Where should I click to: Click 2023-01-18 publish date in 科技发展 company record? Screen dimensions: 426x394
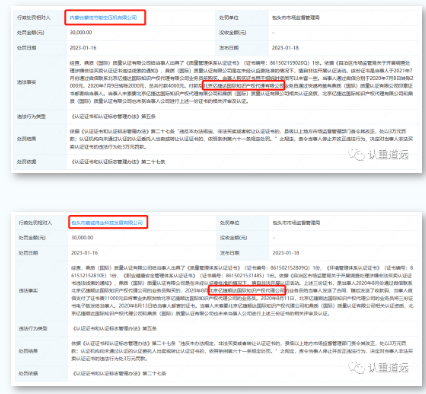[x=286, y=253]
